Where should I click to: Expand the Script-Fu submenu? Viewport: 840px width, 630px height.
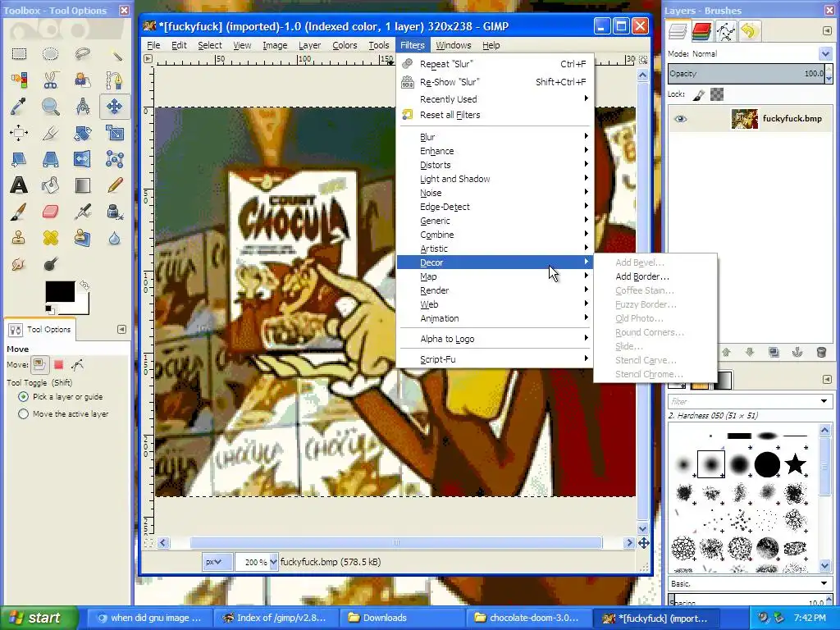tap(495, 359)
